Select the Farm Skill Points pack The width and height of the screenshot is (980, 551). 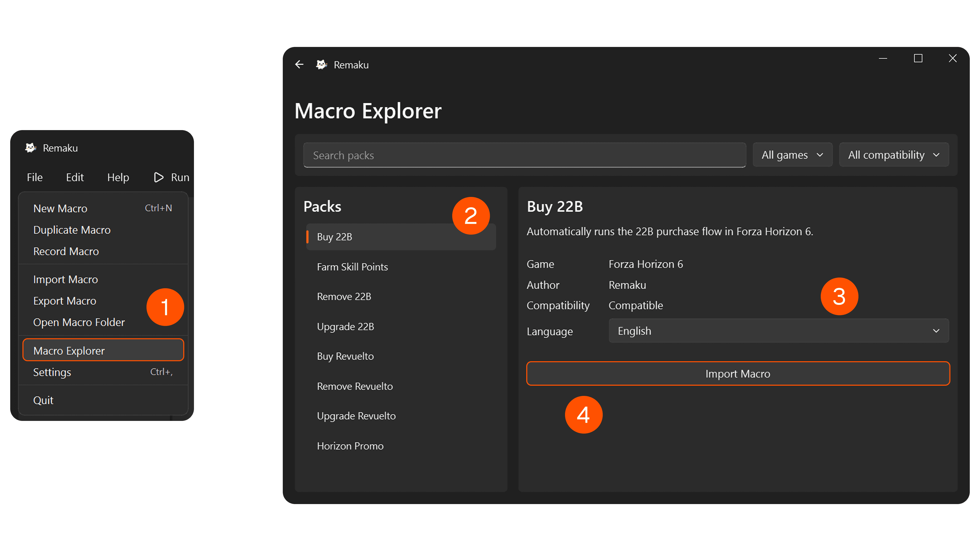coord(401,267)
